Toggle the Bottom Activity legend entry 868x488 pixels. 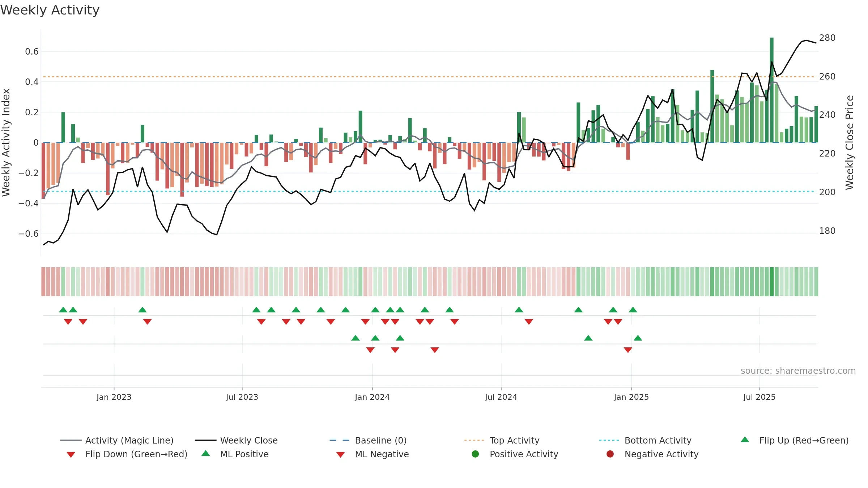pos(645,440)
